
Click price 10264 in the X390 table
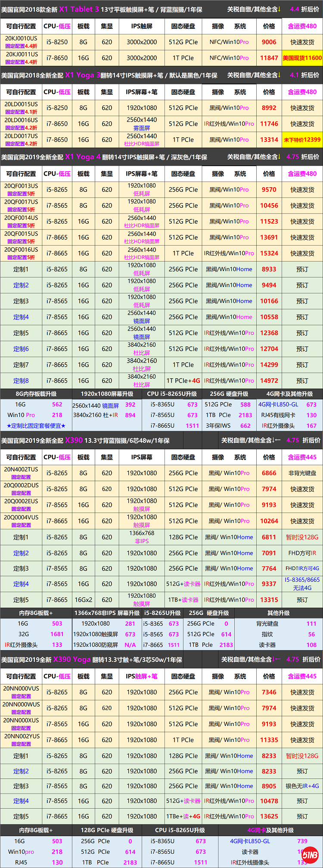(x=269, y=521)
